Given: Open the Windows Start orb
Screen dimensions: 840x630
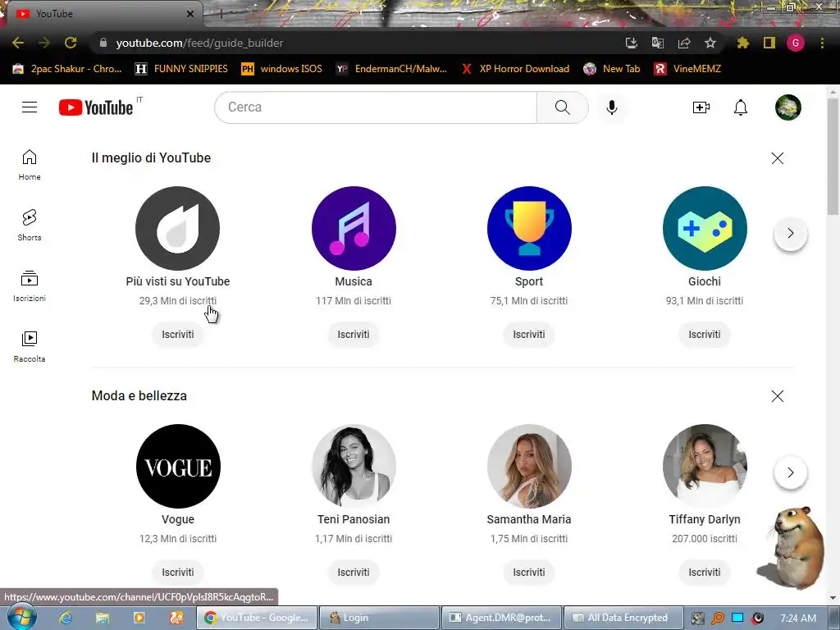Looking at the screenshot, I should click(21, 617).
